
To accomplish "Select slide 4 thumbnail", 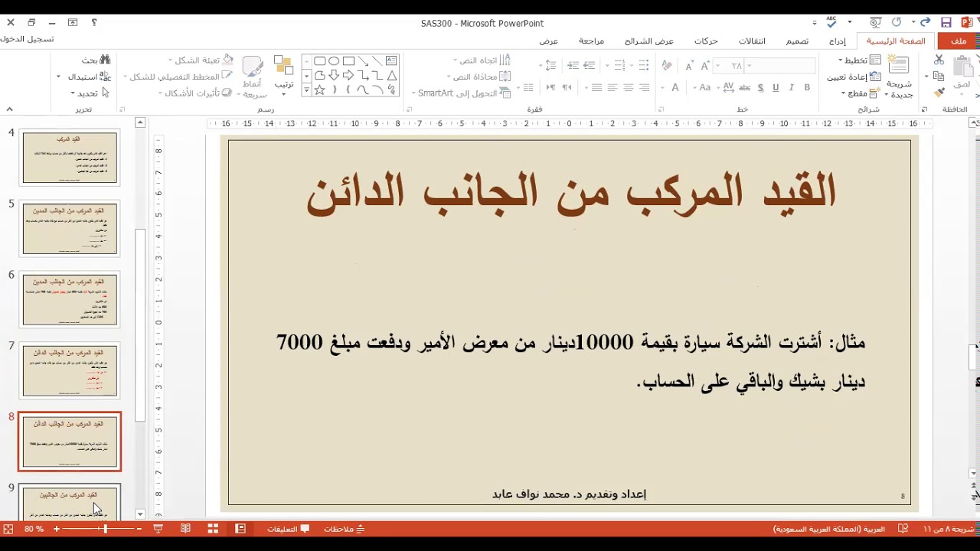I will click(x=70, y=158).
